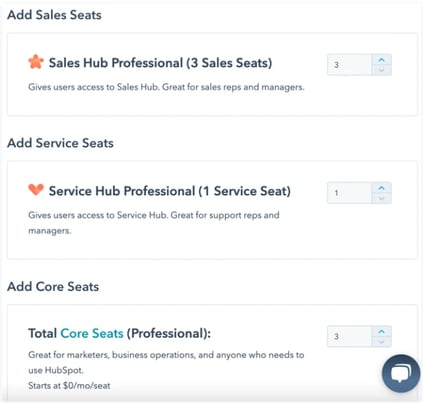Select the Sales Hub Professional title
423x403 pixels.
160,63
